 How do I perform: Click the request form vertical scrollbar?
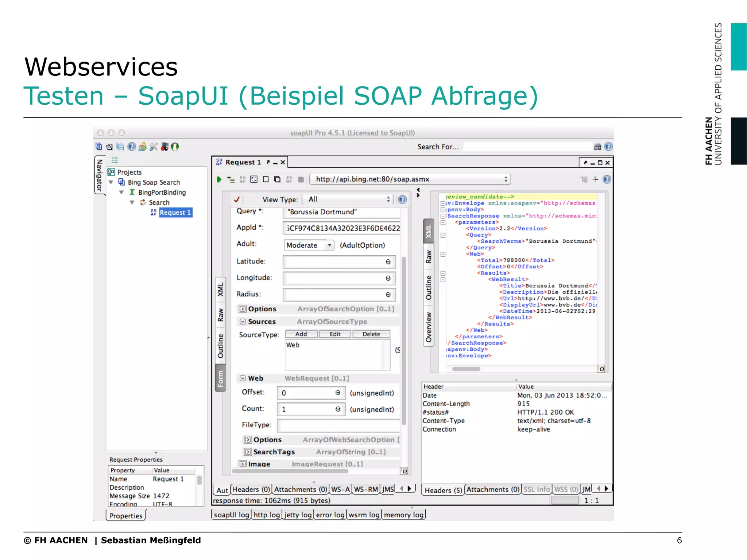click(404, 341)
